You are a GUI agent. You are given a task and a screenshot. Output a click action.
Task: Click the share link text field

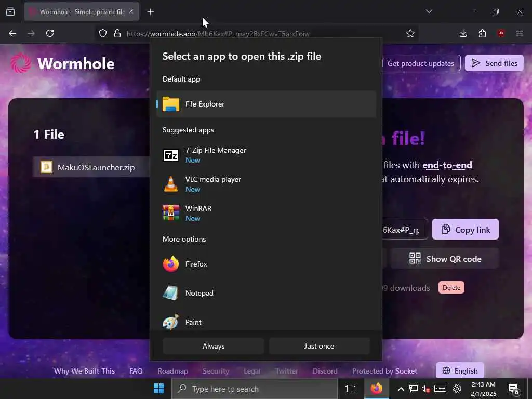pos(404,230)
